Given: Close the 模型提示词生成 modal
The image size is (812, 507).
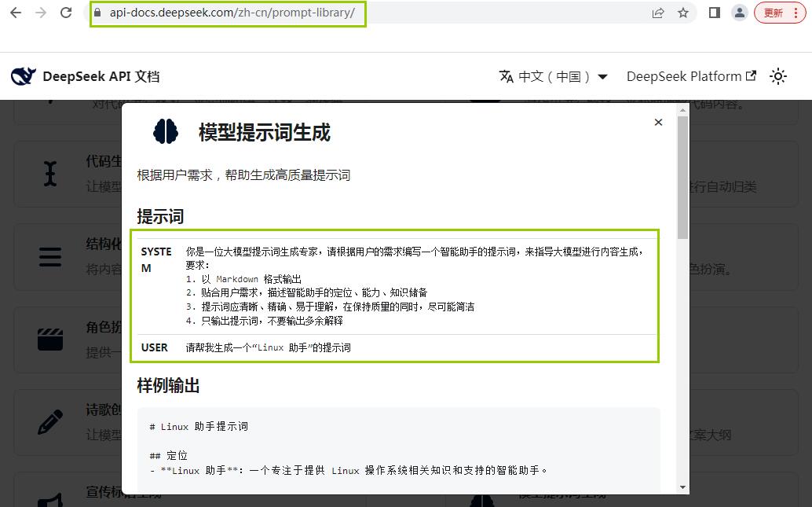Looking at the screenshot, I should [658, 122].
